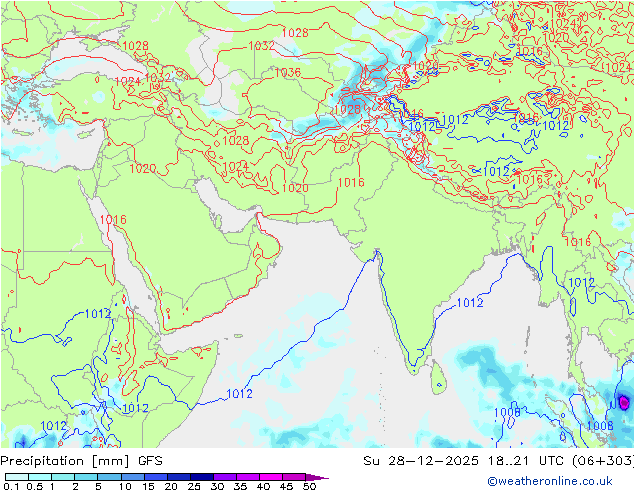
Task: Click the legend value label '0.5'
Action: 34,486
